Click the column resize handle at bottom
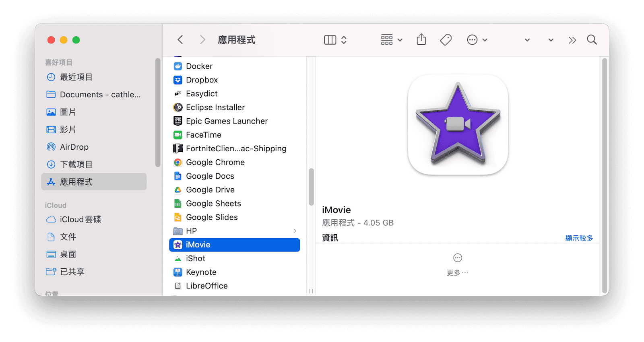Viewport: 644px width, 342px height. tap(311, 291)
